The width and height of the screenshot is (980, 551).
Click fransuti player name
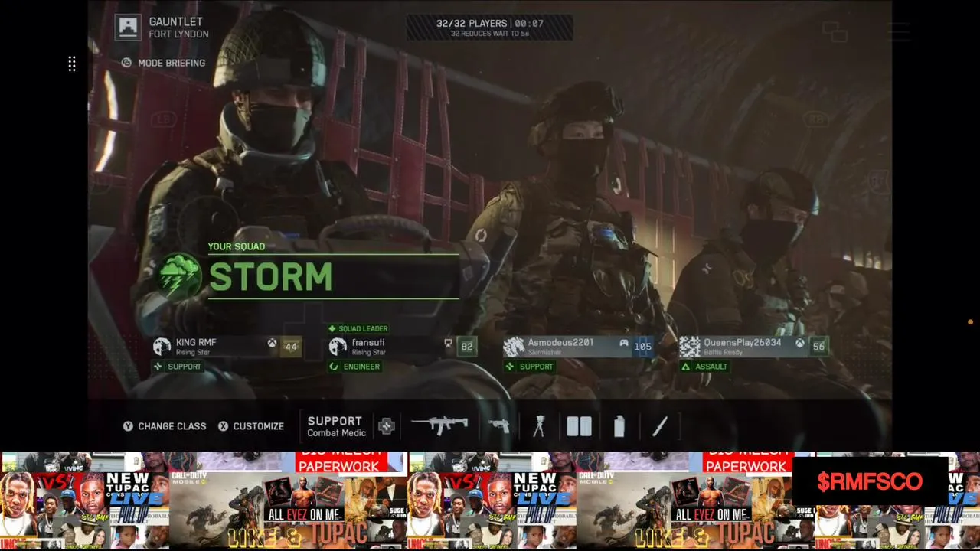tap(368, 342)
